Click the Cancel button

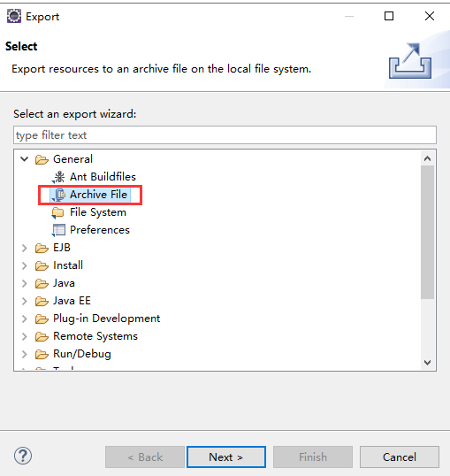(400, 457)
